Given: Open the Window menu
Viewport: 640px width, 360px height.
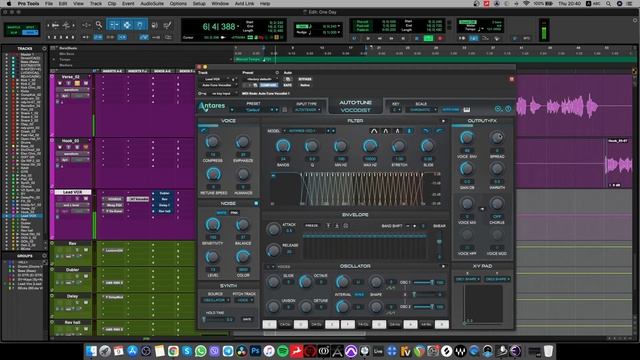Looking at the screenshot, I should 220,4.
